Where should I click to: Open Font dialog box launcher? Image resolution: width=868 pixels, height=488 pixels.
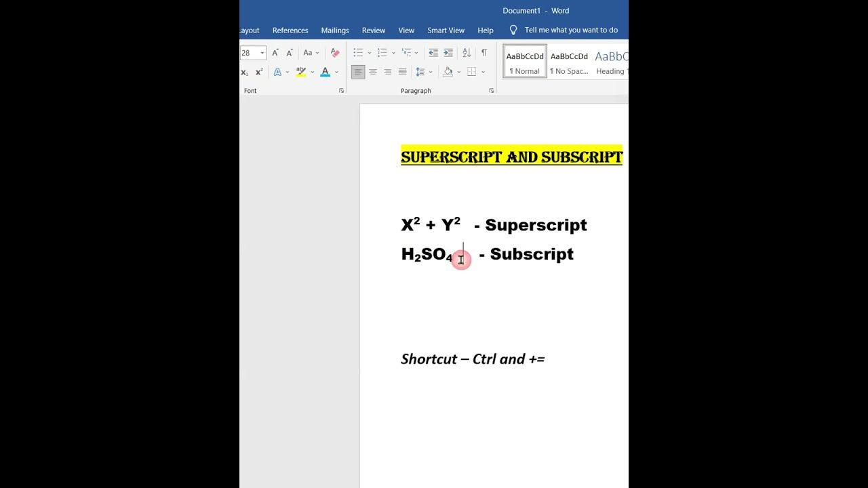[341, 90]
